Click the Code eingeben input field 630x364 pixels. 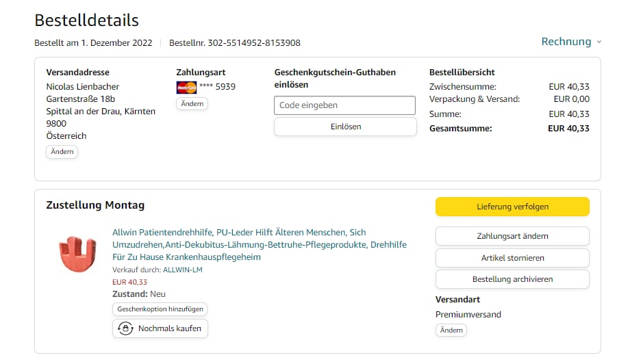(x=344, y=105)
